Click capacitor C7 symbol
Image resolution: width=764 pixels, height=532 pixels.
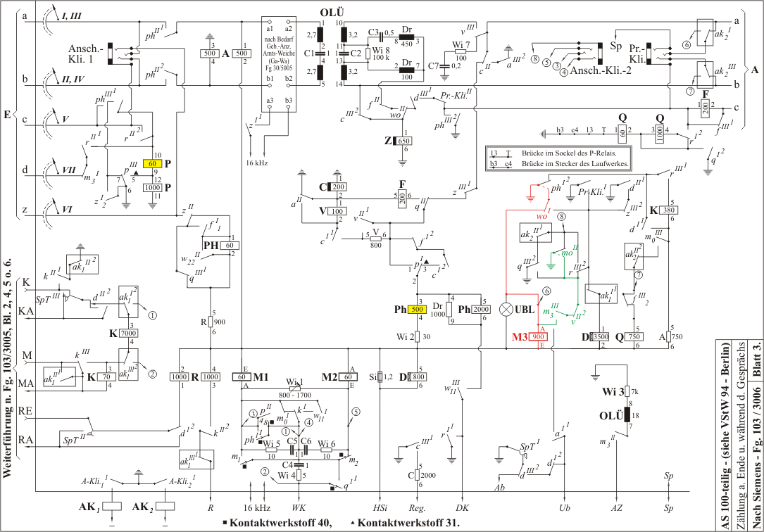tap(444, 65)
